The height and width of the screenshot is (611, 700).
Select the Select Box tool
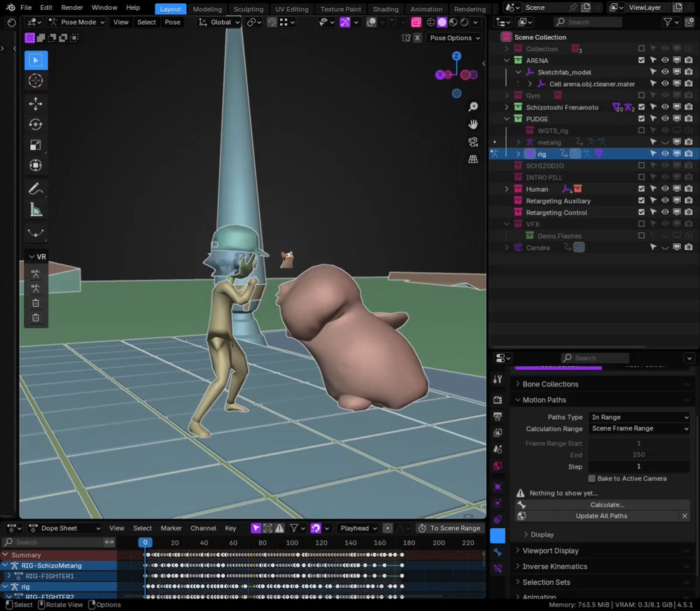pyautogui.click(x=36, y=60)
